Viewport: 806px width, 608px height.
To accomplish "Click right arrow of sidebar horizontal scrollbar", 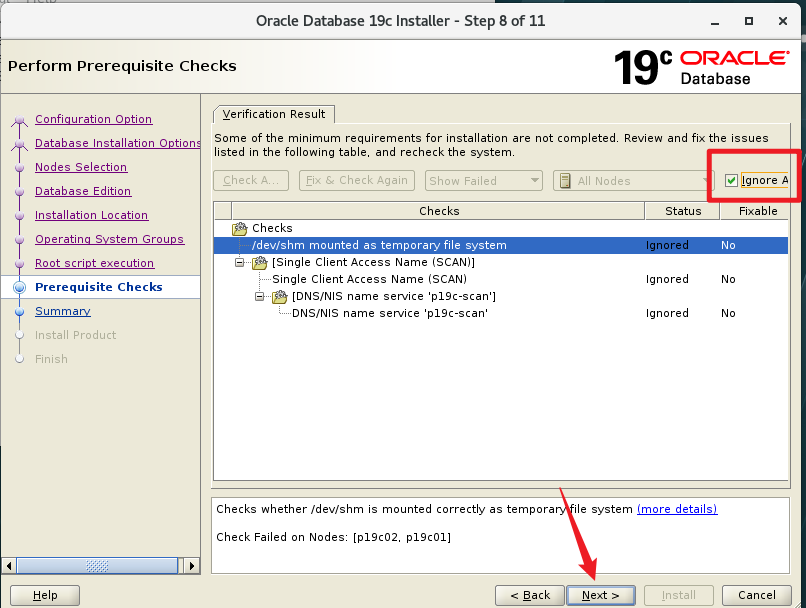I will pyautogui.click(x=191, y=566).
